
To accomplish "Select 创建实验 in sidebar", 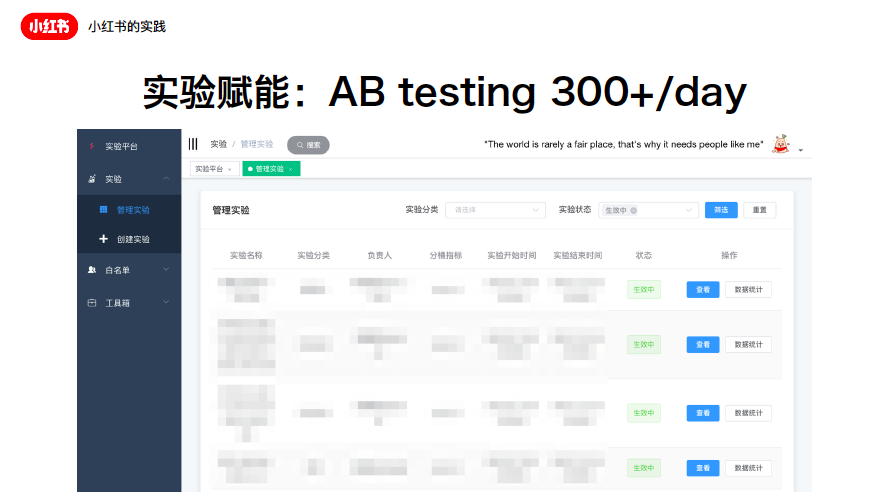I will click(129, 239).
